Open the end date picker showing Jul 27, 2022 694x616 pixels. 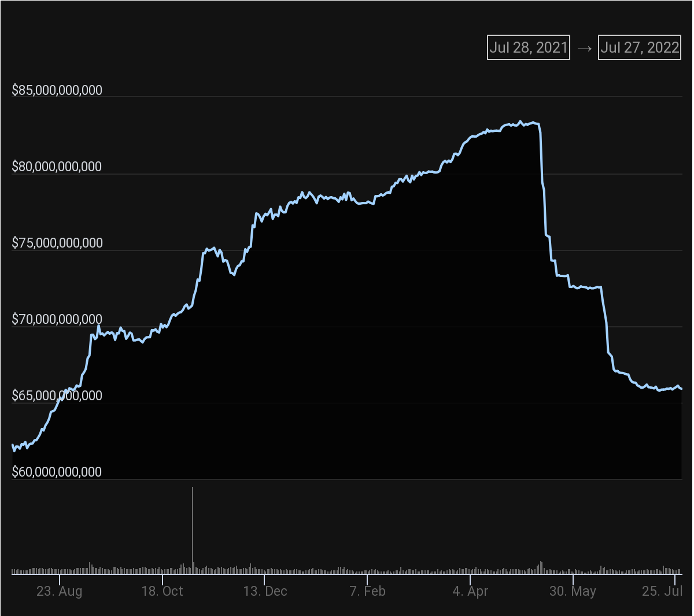click(x=639, y=47)
